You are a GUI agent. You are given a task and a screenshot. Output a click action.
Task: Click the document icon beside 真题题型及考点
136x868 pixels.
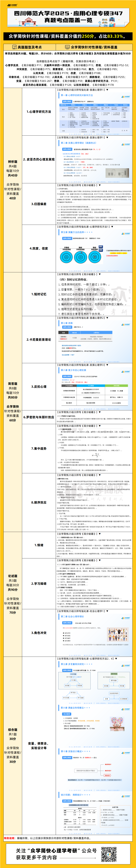[x=15, y=47]
